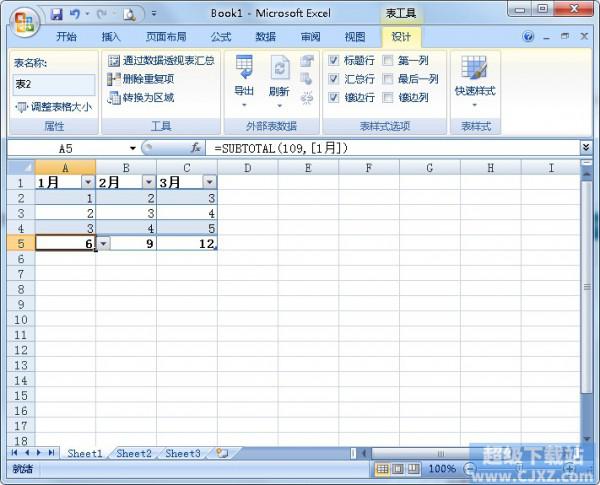Uncheck the Header Row (标题行) checkbox
600x485 pixels.
(x=334, y=60)
